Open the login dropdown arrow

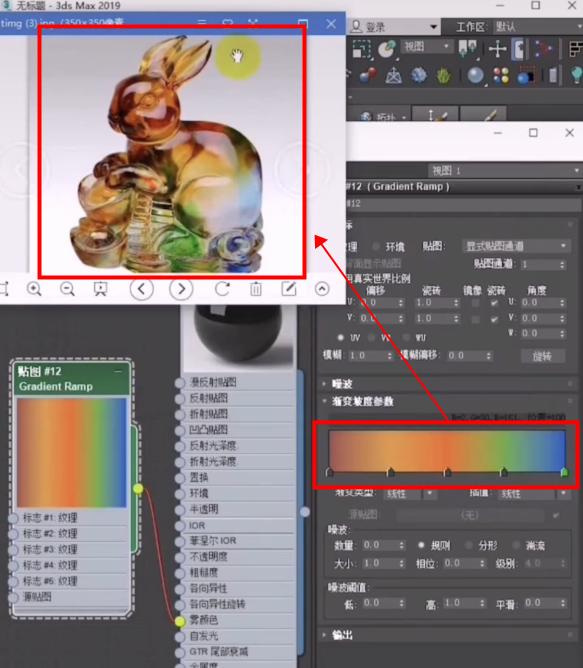(x=433, y=27)
